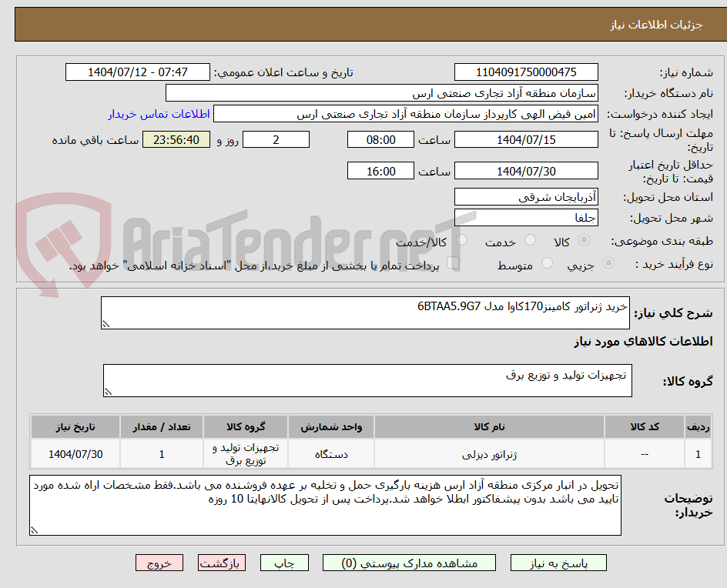Choose متوسط as نوع فرآیند خرید
The height and width of the screenshot is (588, 727).
547,262
